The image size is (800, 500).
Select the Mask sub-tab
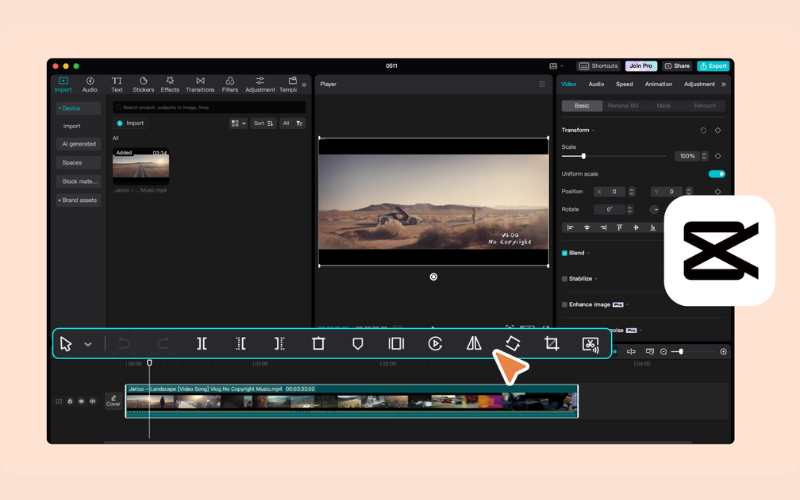[x=663, y=106]
